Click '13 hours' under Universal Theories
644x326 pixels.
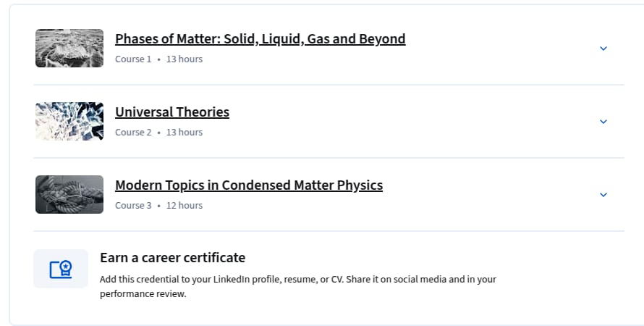(185, 133)
